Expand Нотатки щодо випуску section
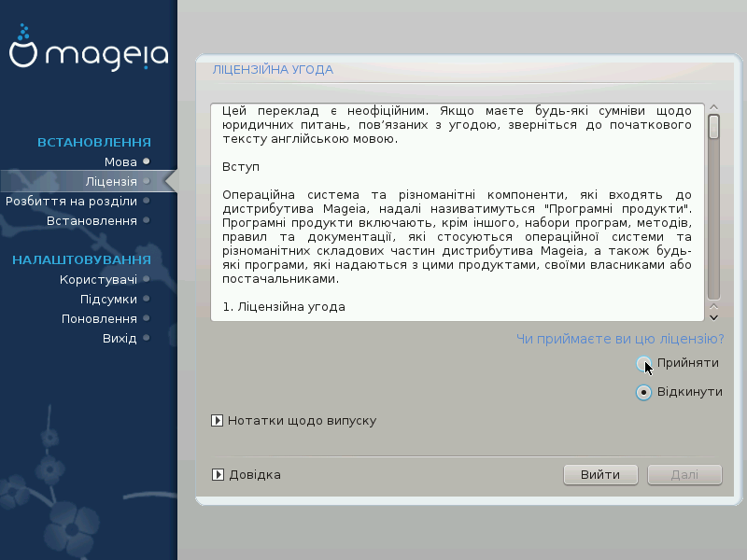Image resolution: width=747 pixels, height=560 pixels. (x=218, y=421)
